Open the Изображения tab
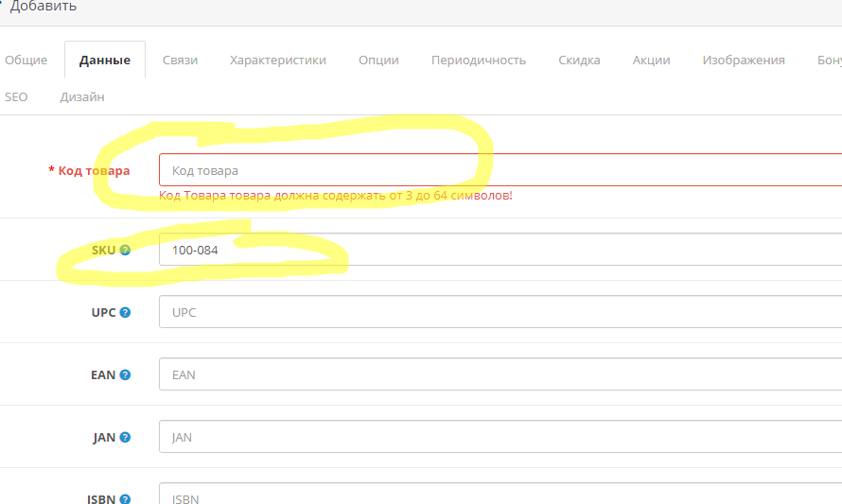The width and height of the screenshot is (842, 504). tap(744, 60)
